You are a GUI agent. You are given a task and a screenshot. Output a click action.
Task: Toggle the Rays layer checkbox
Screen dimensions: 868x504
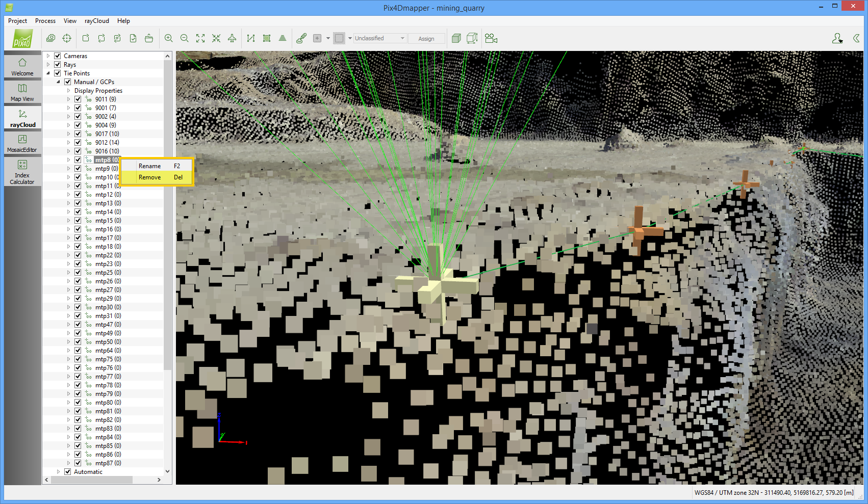click(58, 65)
